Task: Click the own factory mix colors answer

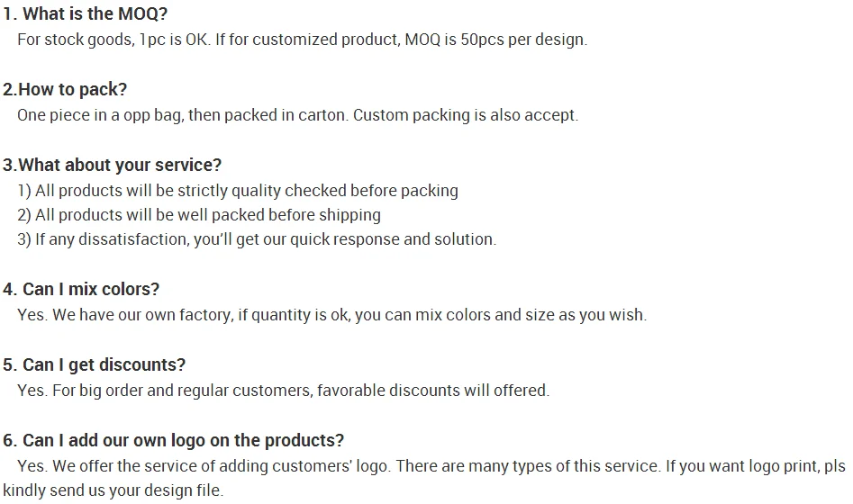Action: click(x=331, y=315)
